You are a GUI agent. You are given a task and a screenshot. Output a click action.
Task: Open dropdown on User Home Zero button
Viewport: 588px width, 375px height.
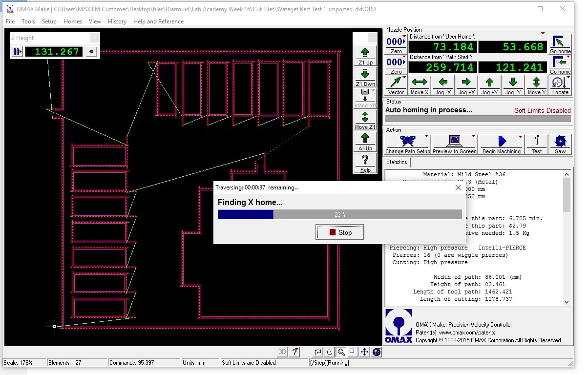pyautogui.click(x=404, y=37)
